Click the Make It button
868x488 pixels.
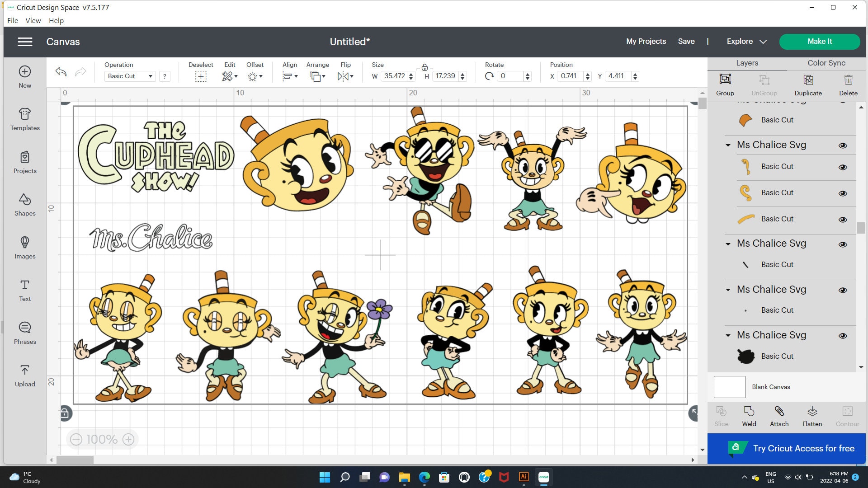coord(819,42)
